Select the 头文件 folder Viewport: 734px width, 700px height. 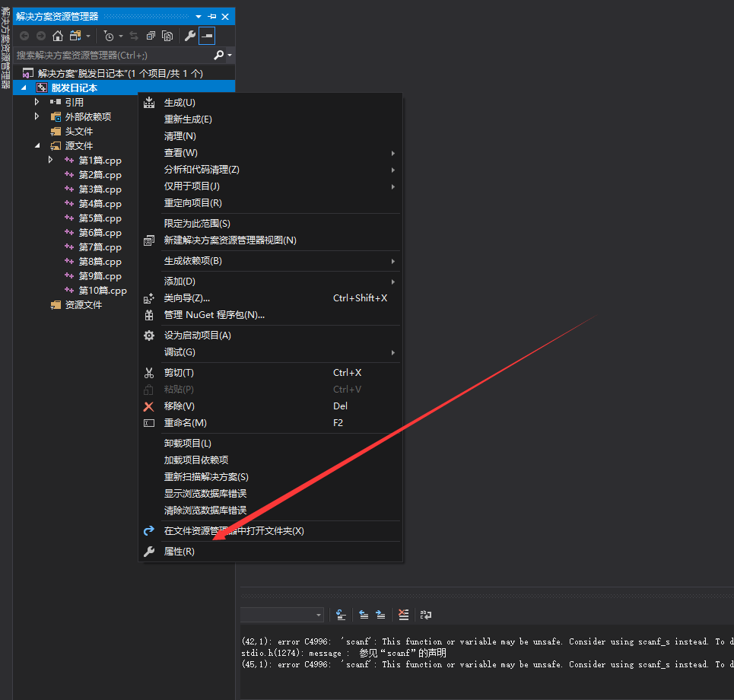pos(78,131)
